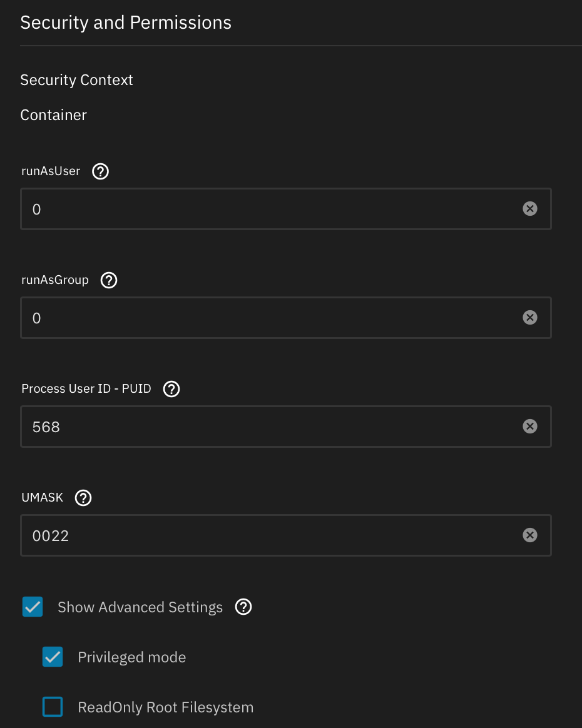This screenshot has height=728, width=582.
Task: Focus the runAsUser input field
Action: (x=285, y=209)
